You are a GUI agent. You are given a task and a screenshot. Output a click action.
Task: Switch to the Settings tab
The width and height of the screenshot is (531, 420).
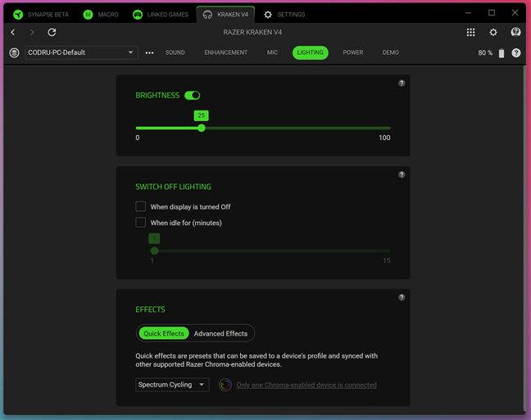284,15
